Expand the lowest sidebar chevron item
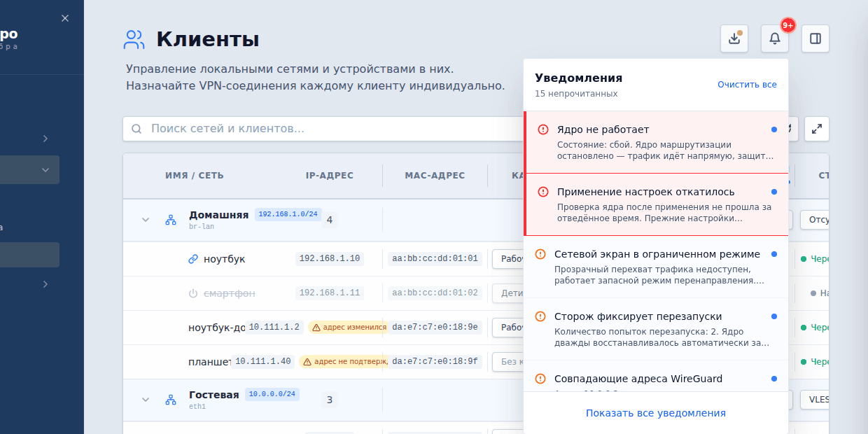 [45, 284]
